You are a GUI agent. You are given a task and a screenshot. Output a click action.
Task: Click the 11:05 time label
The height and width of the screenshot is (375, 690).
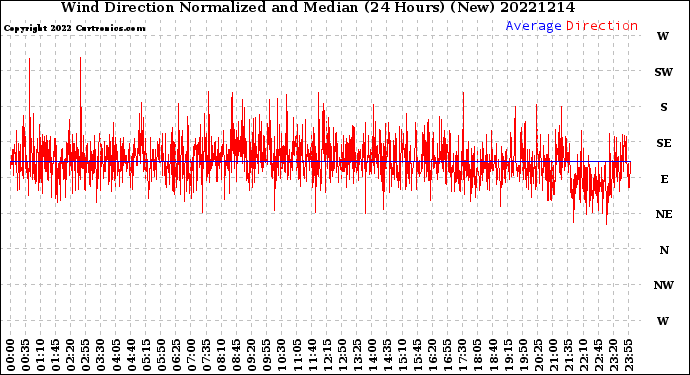tap(297, 355)
